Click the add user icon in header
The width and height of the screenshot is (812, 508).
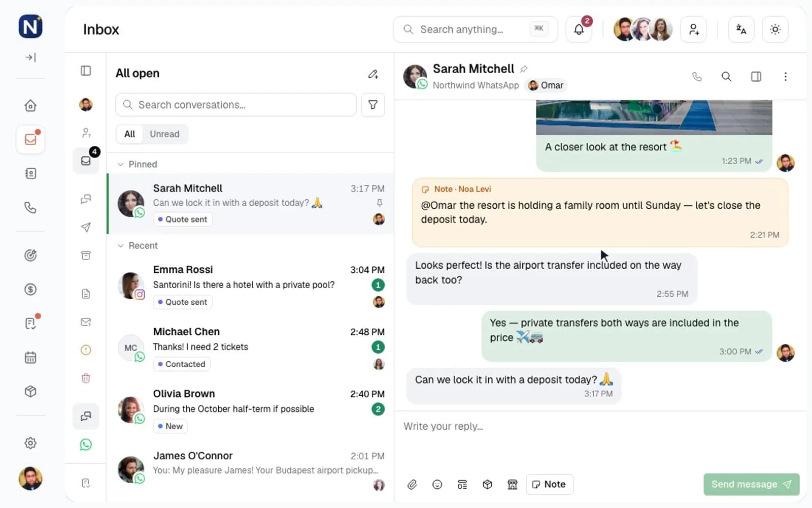coord(693,29)
